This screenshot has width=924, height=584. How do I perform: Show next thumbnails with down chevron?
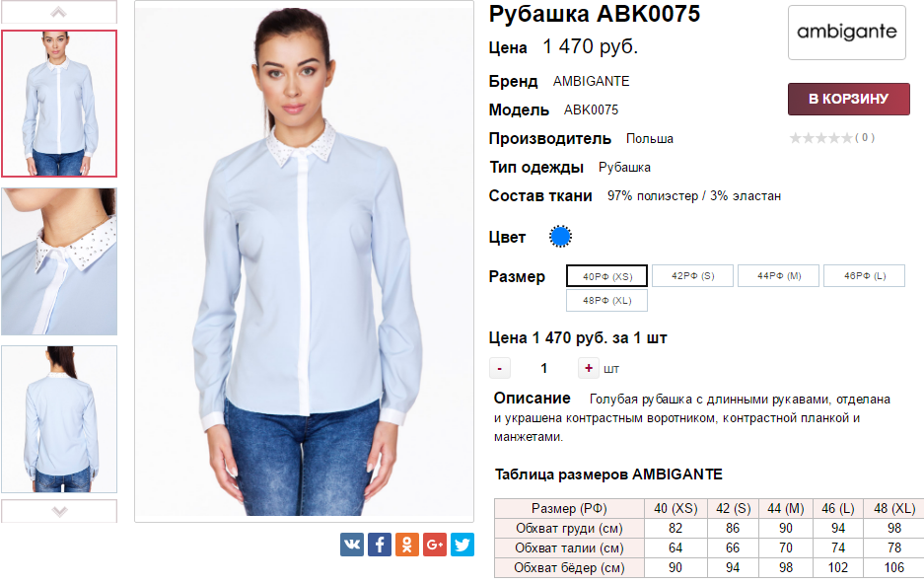tap(59, 511)
